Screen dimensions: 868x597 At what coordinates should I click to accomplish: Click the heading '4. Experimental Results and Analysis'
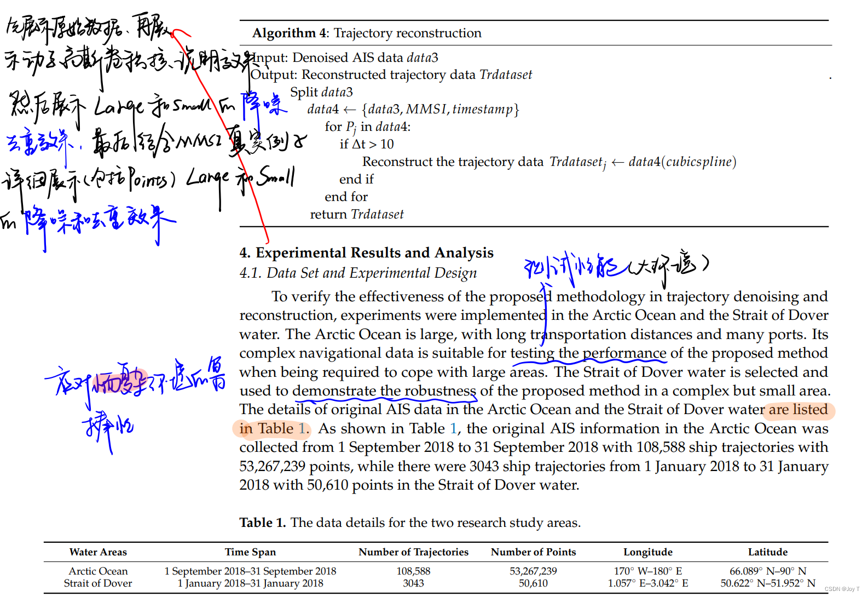(x=366, y=252)
